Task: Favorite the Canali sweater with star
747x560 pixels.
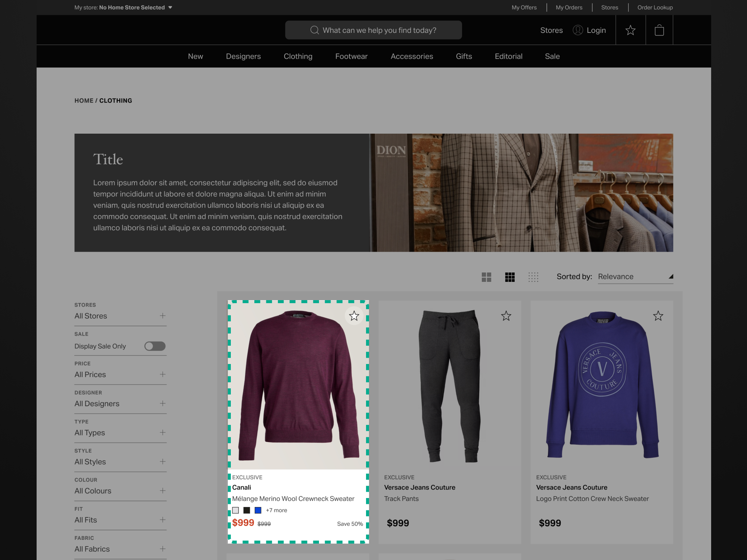Action: pyautogui.click(x=354, y=316)
